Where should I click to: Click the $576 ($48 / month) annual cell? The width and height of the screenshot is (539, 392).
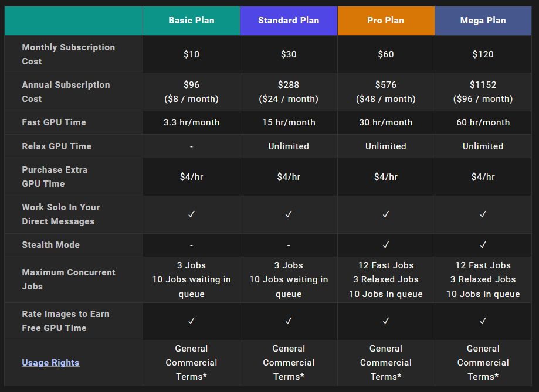[x=386, y=92]
